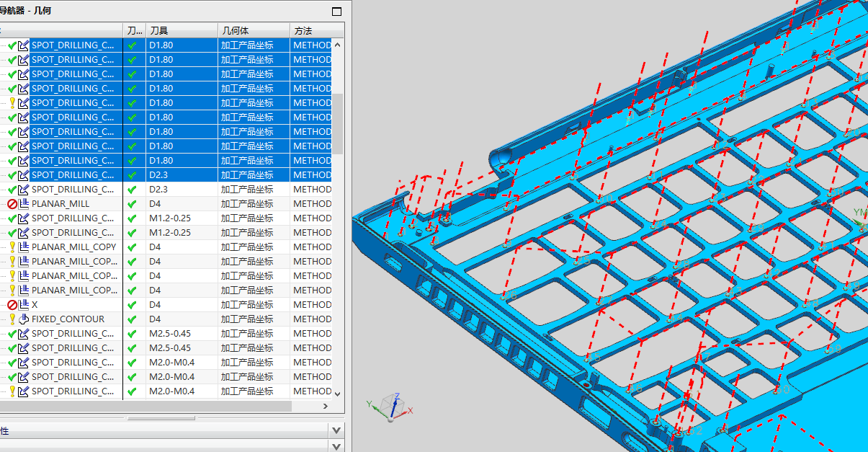Click the truncated 刀... column header

tap(134, 30)
